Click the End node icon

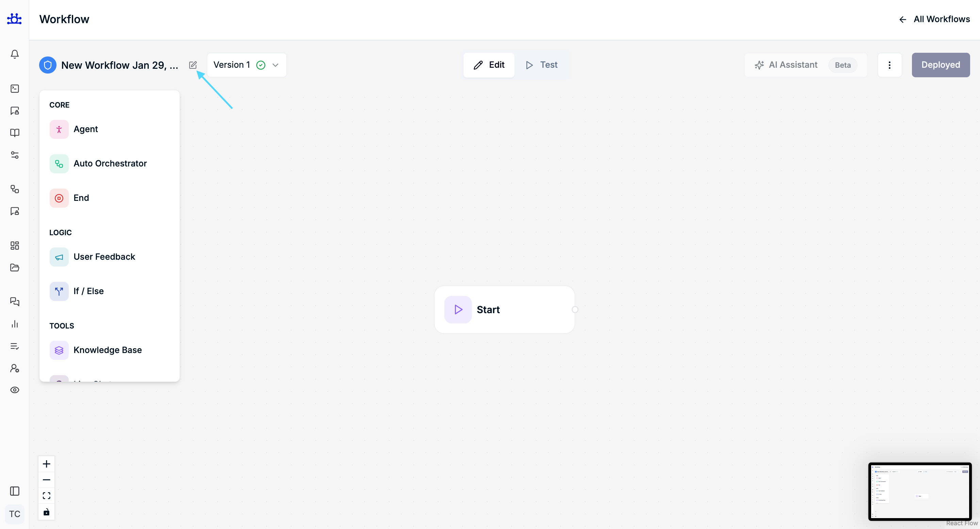coord(59,198)
